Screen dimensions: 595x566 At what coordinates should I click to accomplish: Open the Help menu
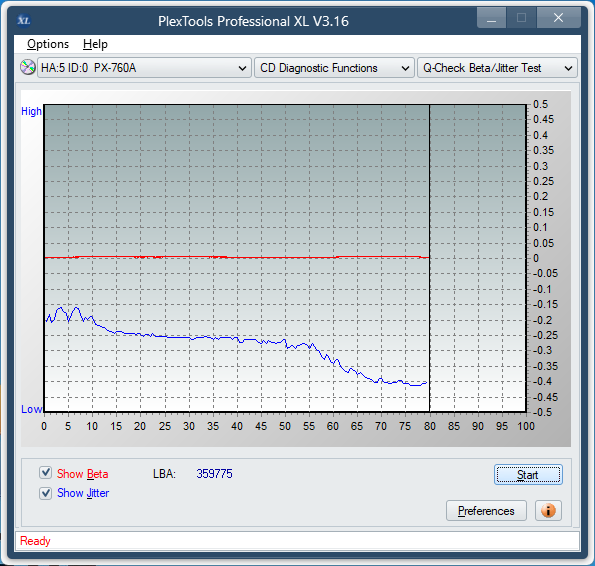tap(95, 44)
